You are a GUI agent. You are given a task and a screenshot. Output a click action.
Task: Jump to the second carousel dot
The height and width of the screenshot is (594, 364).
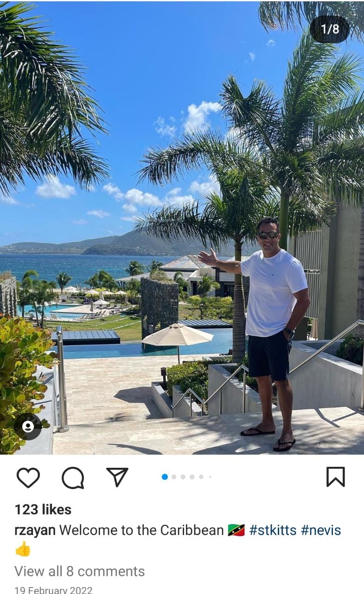[x=174, y=477]
